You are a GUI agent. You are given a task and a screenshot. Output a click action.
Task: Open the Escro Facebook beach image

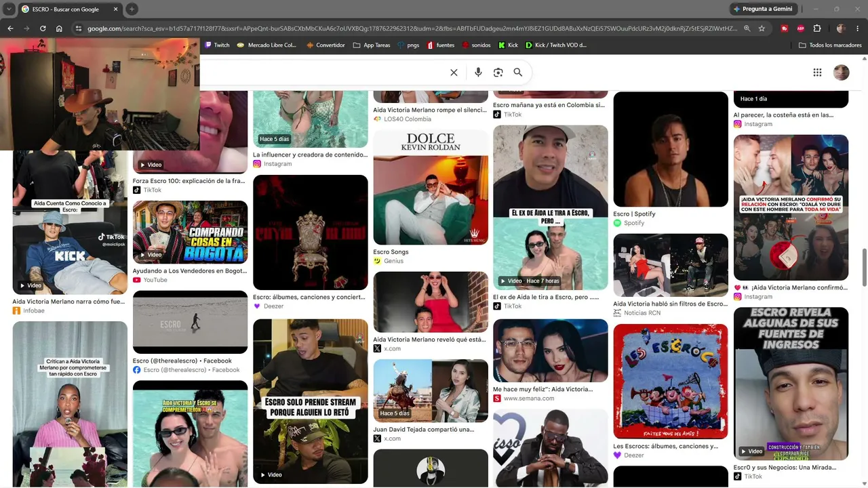click(x=190, y=322)
